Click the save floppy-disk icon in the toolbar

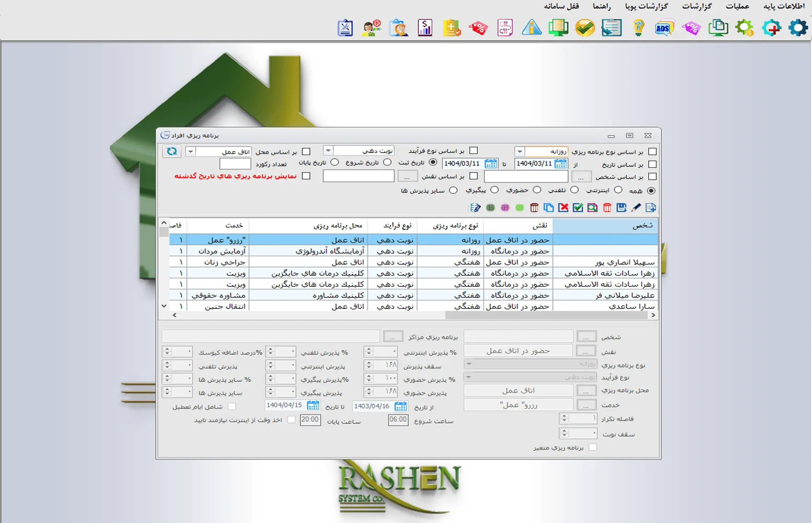tap(622, 208)
